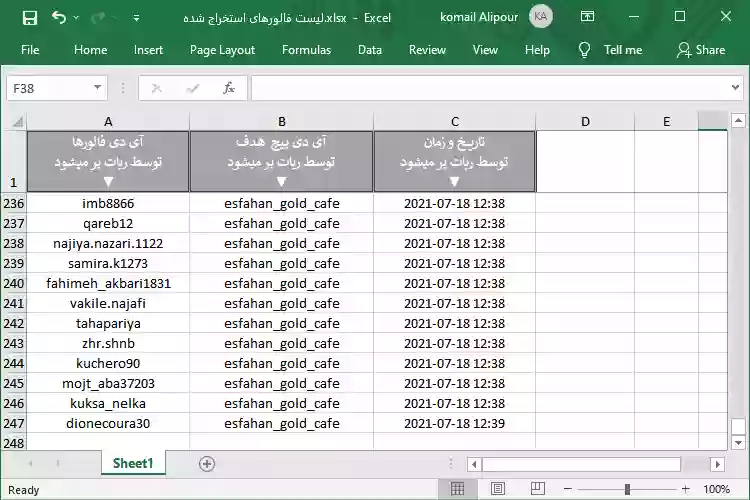Click the Share button
Viewport: 750px width, 500px height.
click(701, 50)
